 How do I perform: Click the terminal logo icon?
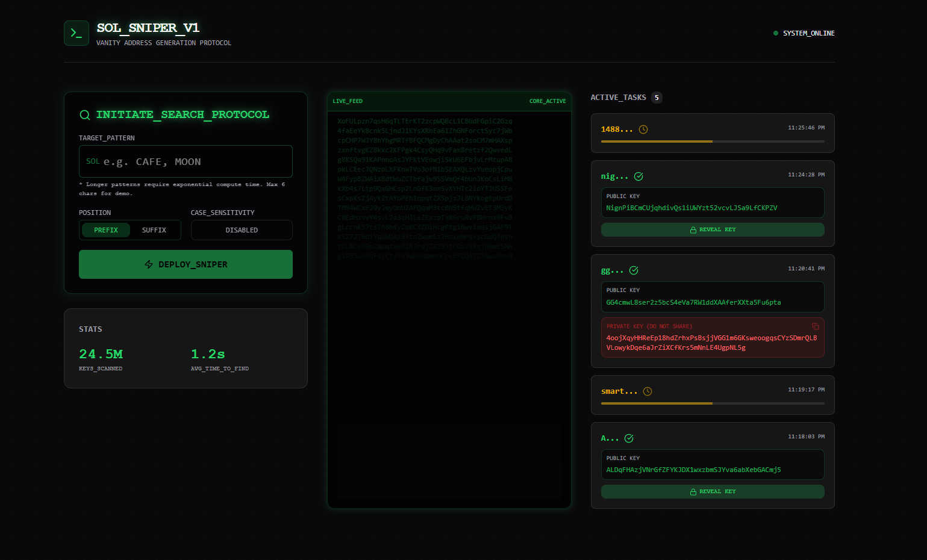pos(76,33)
